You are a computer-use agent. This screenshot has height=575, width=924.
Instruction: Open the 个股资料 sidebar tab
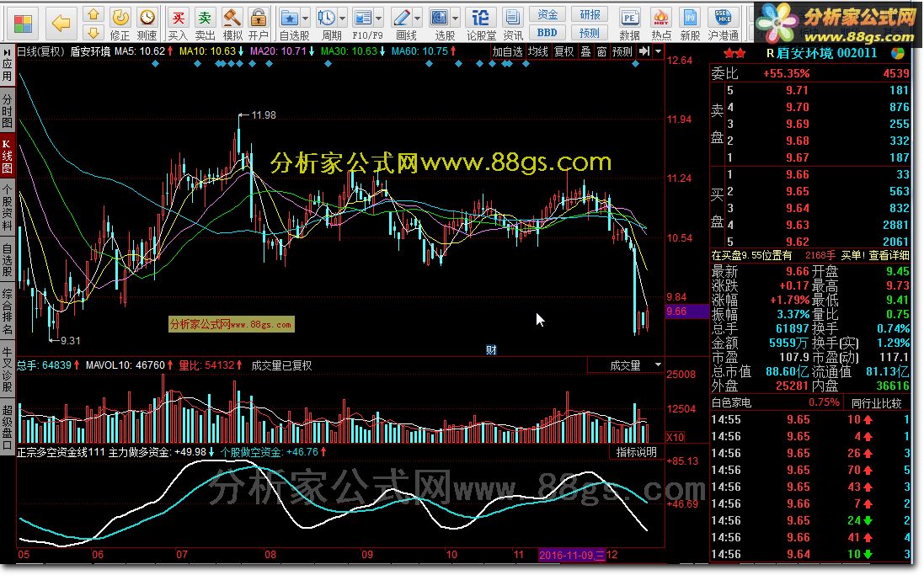pos(7,208)
